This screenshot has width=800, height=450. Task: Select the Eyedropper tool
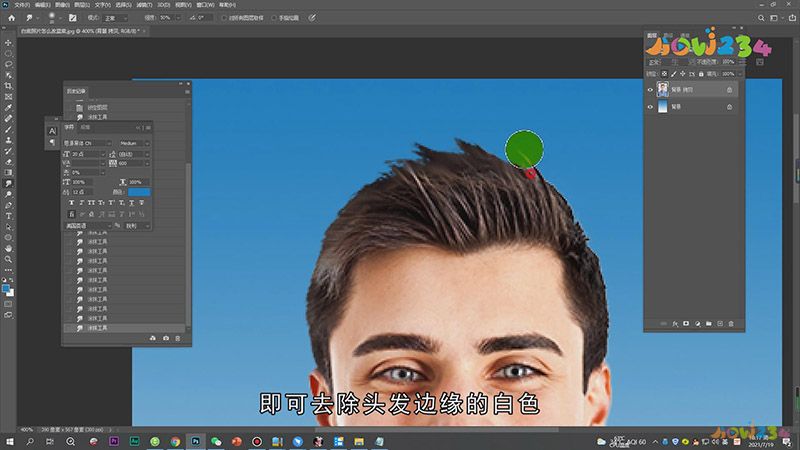click(x=8, y=108)
